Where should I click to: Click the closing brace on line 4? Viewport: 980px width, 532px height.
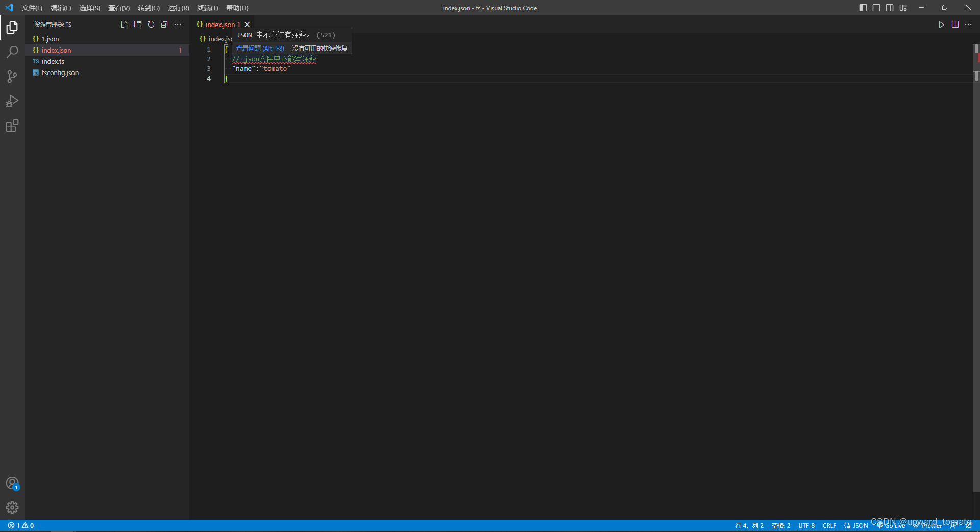point(226,79)
